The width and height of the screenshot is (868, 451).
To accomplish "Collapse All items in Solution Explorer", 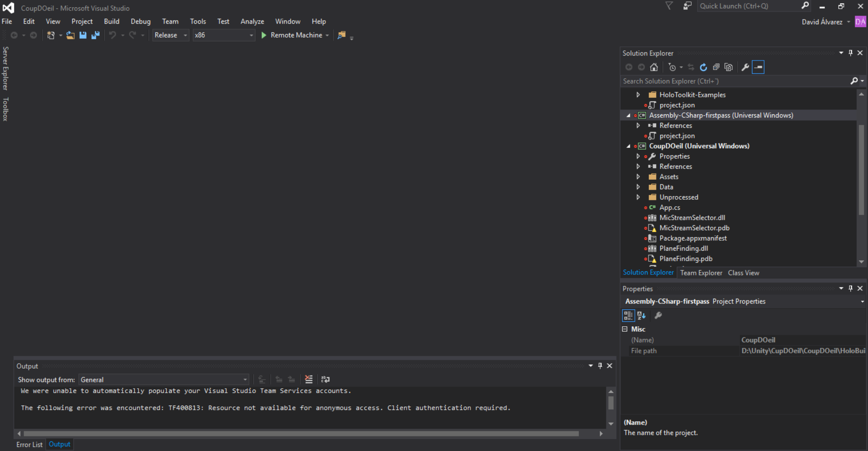I will 716,67.
